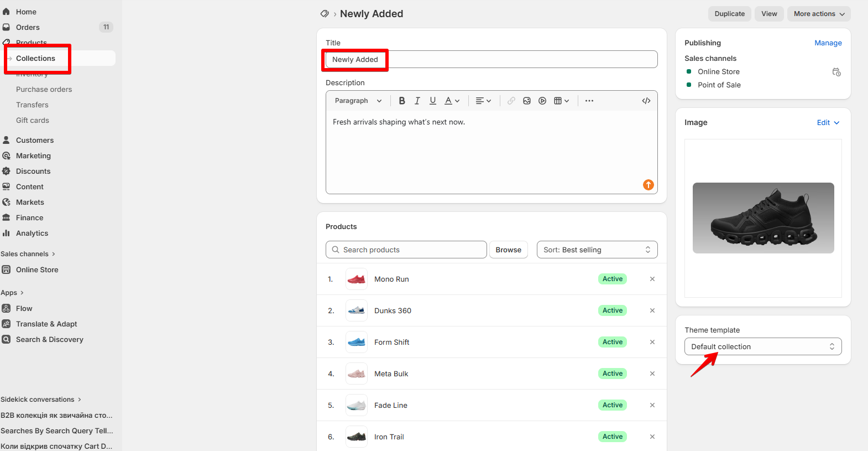Open the insert table dropdown
Screen dimensions: 868x451
point(562,101)
